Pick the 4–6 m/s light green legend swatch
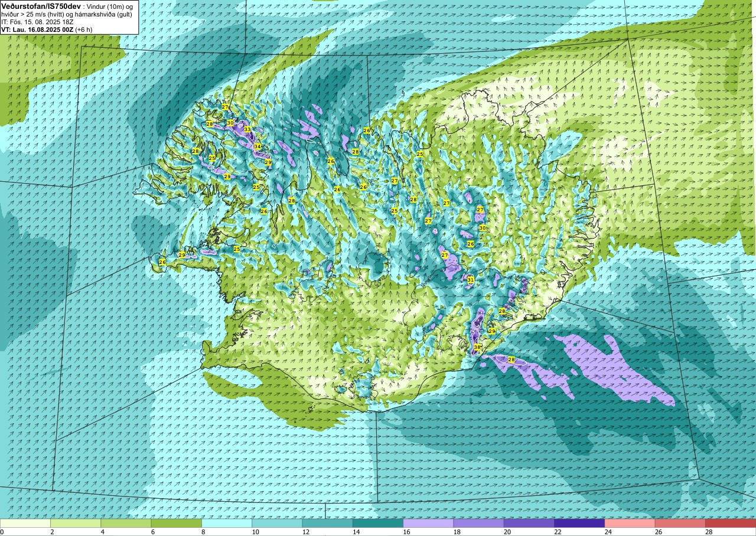Image resolution: width=756 pixels, height=536 pixels. click(x=126, y=523)
